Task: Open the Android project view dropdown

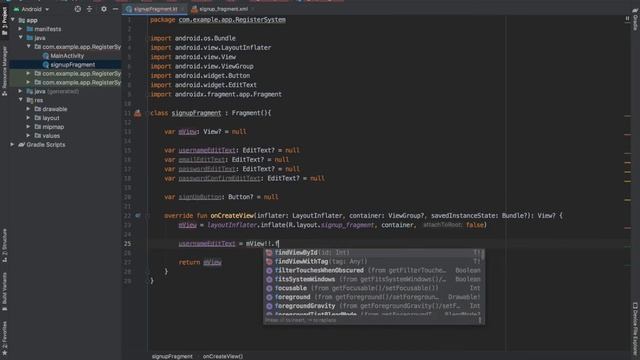Action: pyautogui.click(x=32, y=9)
